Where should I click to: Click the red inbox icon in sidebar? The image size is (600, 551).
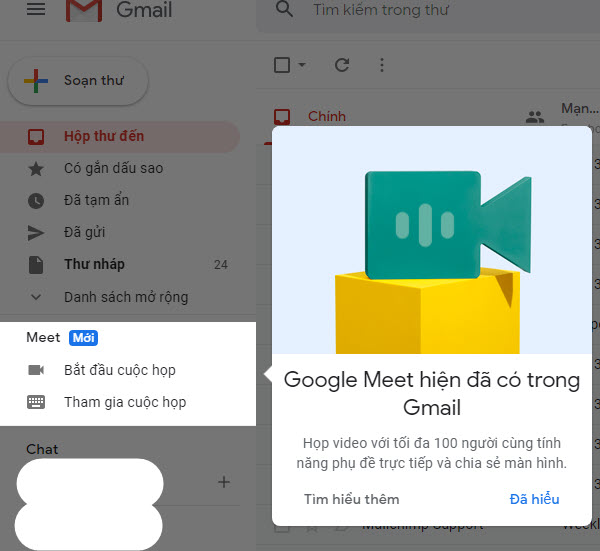36,137
